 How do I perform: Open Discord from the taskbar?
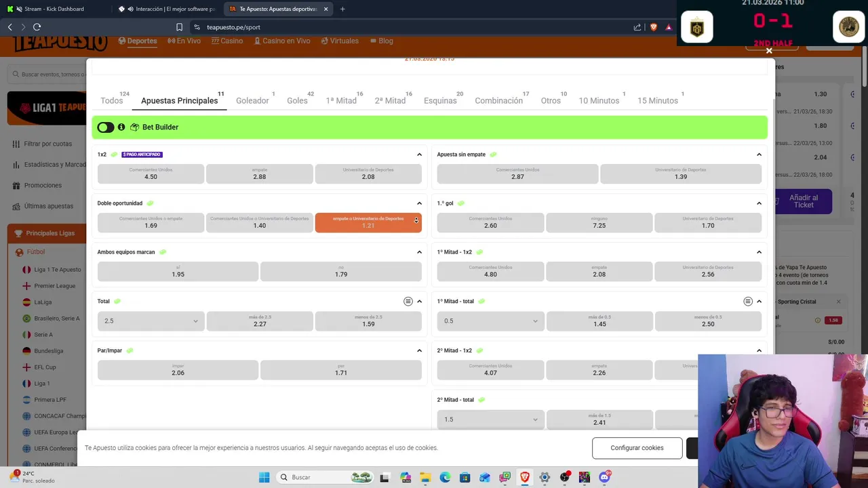click(x=604, y=477)
